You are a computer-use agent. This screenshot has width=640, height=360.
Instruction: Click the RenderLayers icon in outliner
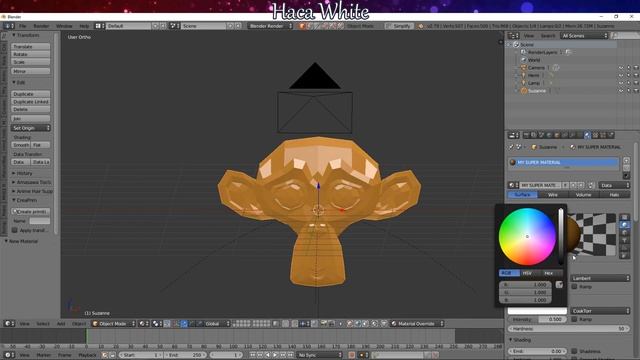click(x=524, y=52)
